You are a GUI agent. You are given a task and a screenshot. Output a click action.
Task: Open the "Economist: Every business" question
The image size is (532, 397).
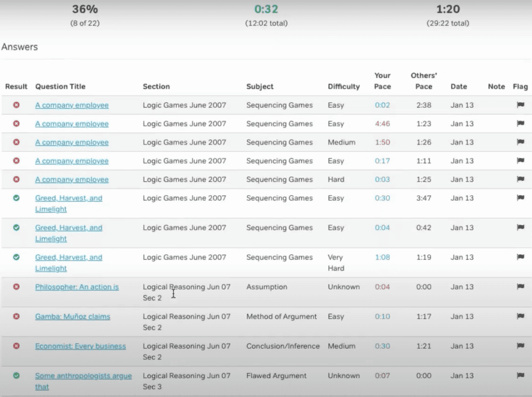(81, 346)
